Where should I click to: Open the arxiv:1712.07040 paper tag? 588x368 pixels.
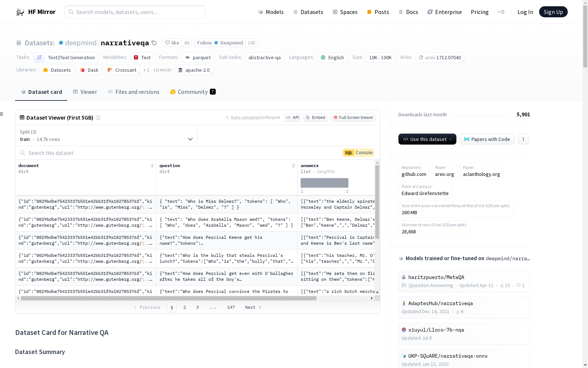(x=440, y=57)
